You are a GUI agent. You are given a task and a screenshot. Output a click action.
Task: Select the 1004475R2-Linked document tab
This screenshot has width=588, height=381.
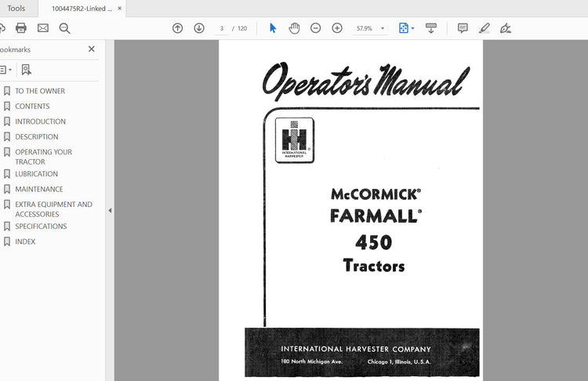(82, 9)
